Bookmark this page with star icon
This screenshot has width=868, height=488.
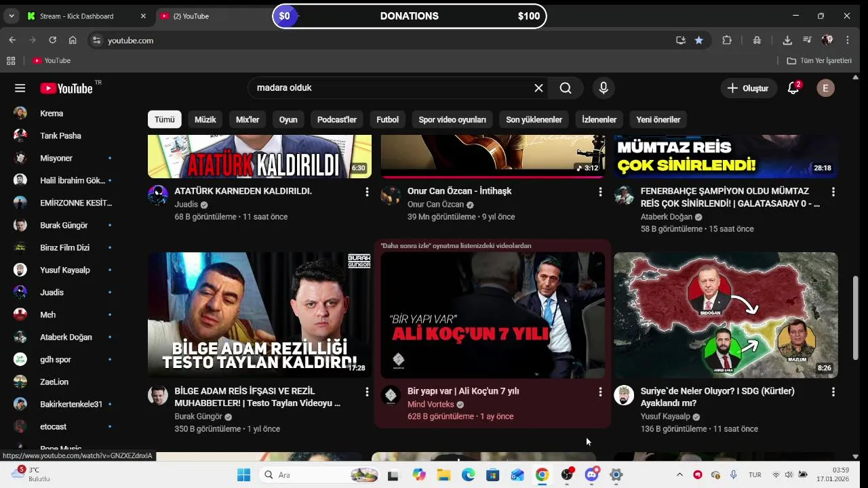tap(698, 40)
